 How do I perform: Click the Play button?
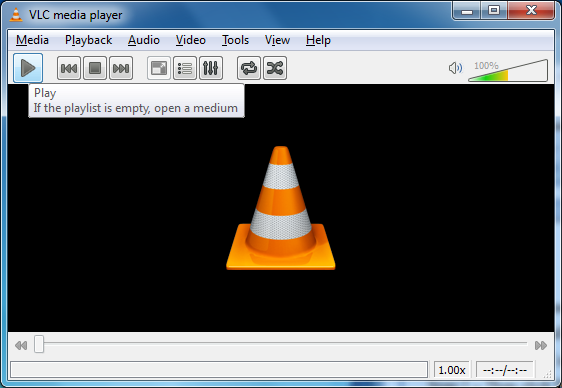pos(28,68)
